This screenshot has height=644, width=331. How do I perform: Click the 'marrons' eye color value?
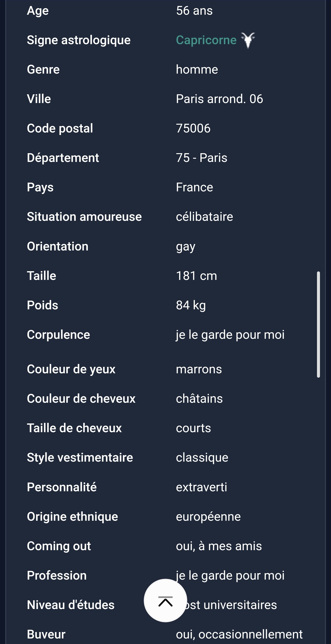tap(199, 369)
